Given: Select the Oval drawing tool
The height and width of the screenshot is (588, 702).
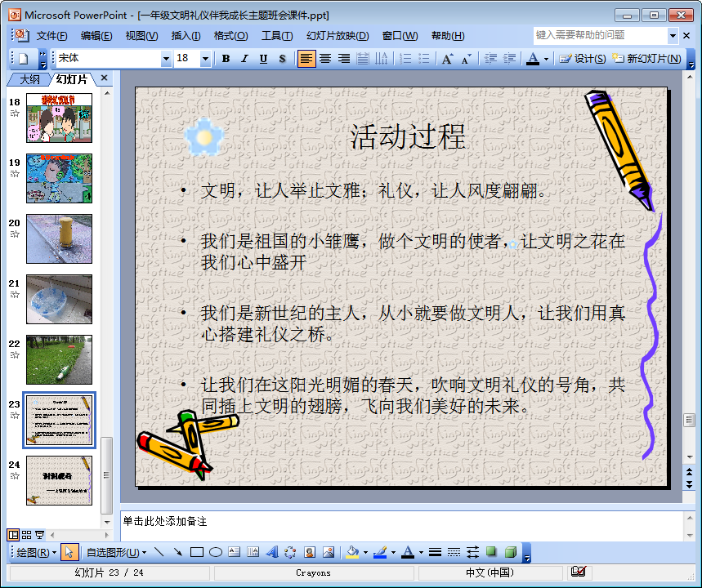Looking at the screenshot, I should click(216, 552).
